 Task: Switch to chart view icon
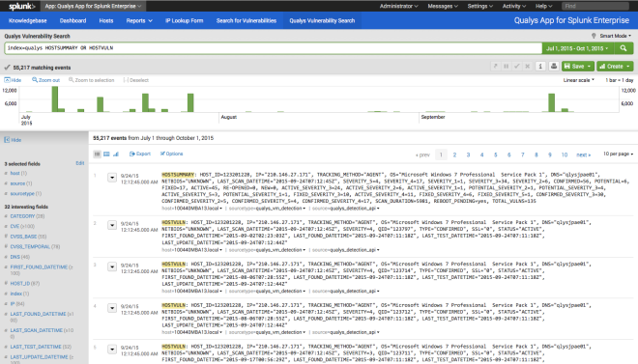tap(116, 154)
